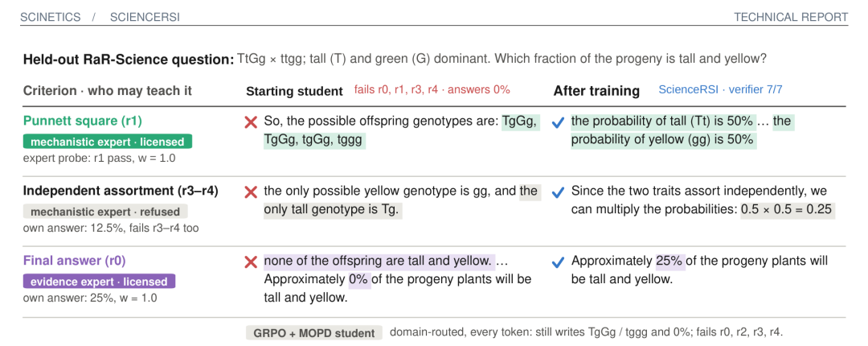The image size is (868, 346).
Task: Select the gray mechanistic expert refused badge
Action: 105,212
